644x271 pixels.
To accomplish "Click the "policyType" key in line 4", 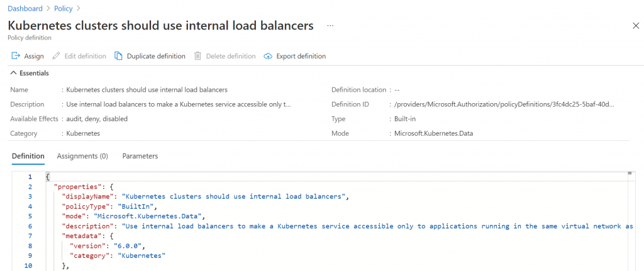I will [x=86, y=206].
